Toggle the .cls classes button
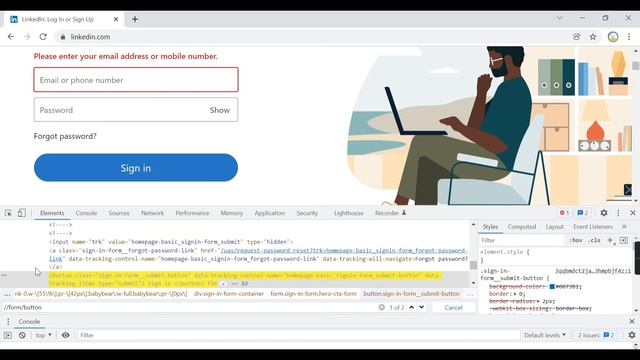Screen dimensions: 640x360 (x=594, y=240)
